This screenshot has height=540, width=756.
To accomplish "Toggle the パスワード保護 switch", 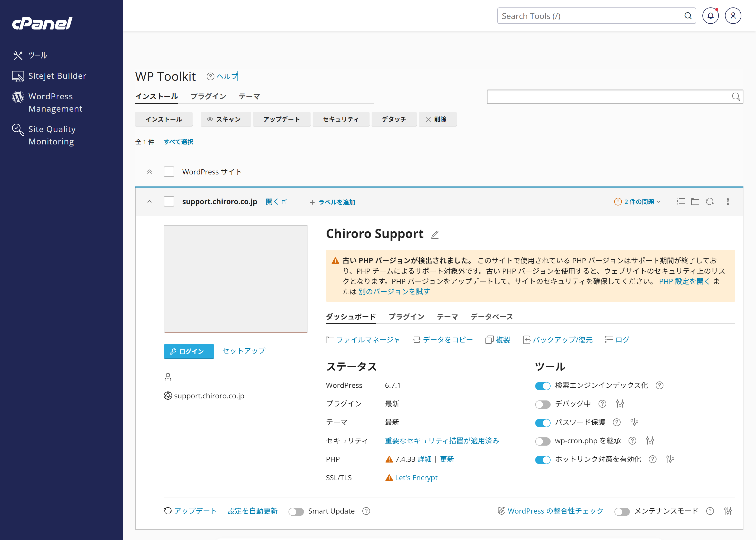I will [x=543, y=423].
